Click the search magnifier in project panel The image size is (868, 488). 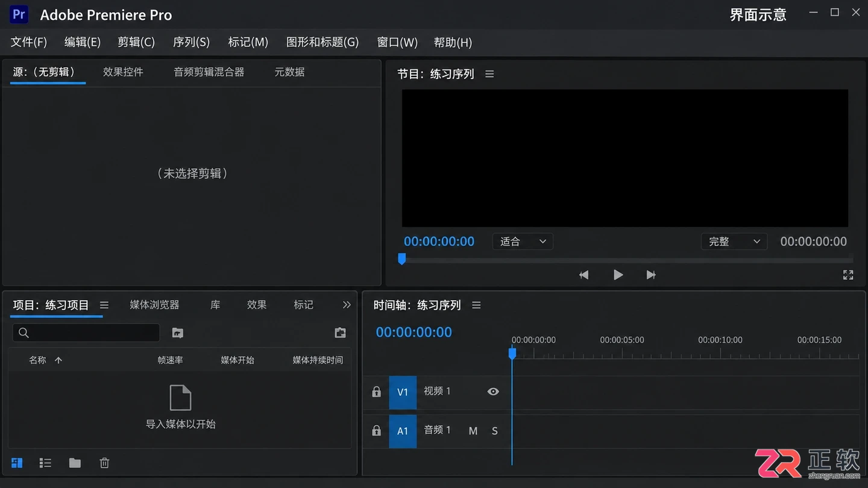pyautogui.click(x=24, y=333)
